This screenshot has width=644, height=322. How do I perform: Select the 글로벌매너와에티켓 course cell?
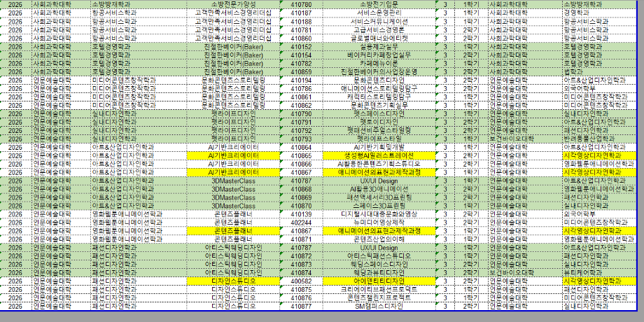click(377, 38)
